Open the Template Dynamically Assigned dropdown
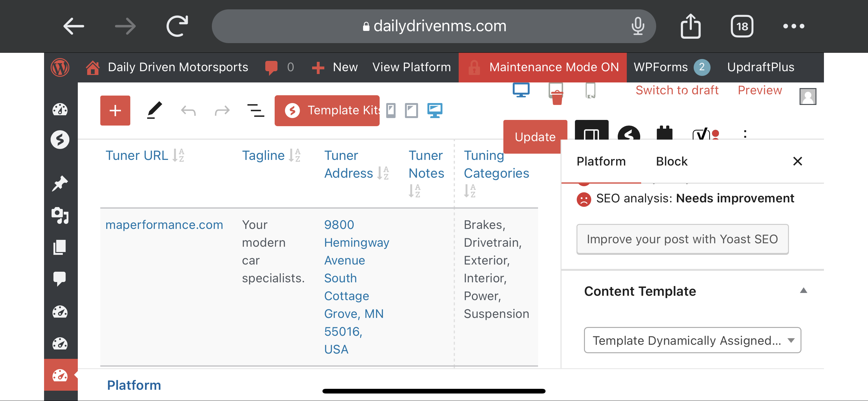Screen dimensions: 868x401 [x=692, y=340]
